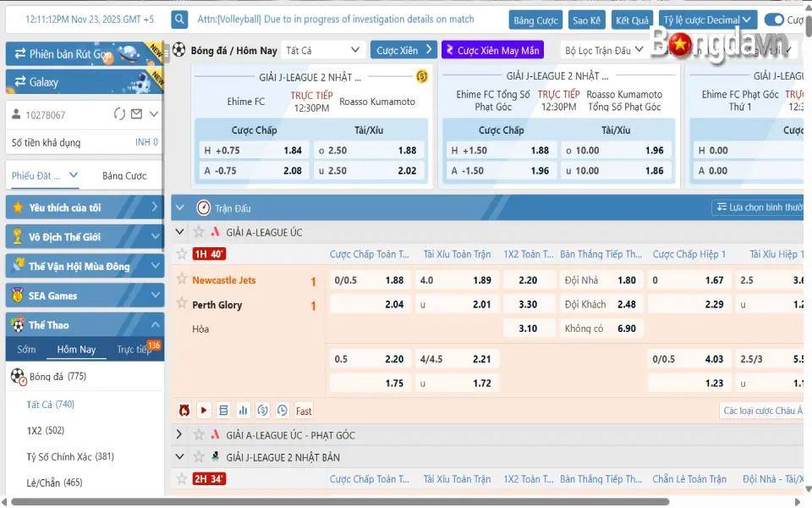Image resolution: width=812 pixels, height=508 pixels.
Task: Open the messages envelope icon
Action: click(x=136, y=114)
